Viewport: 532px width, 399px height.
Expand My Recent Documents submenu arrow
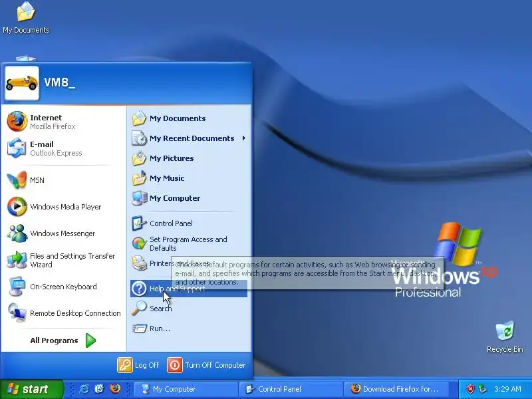coord(244,138)
